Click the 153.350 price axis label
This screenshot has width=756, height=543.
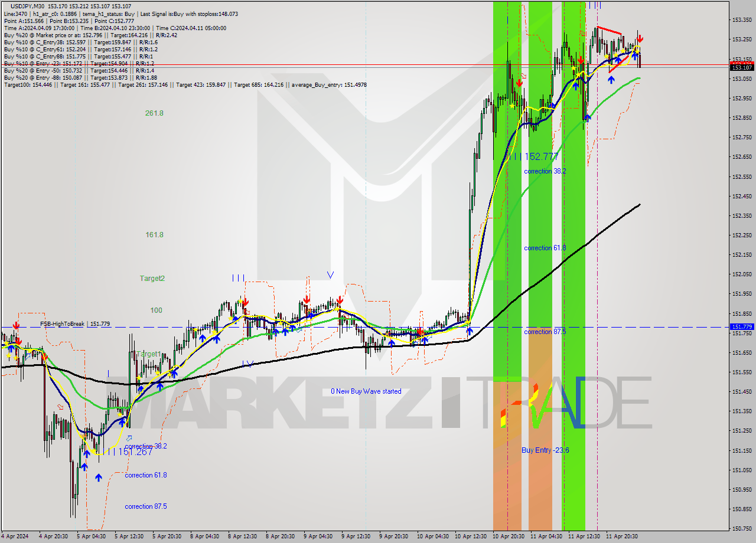point(742,20)
